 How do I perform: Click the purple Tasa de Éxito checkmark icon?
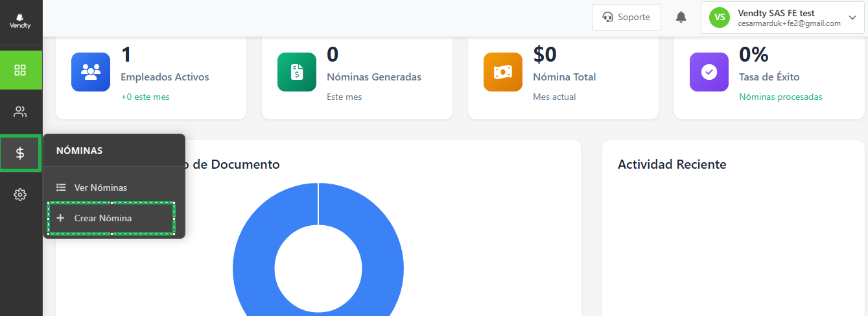[709, 72]
